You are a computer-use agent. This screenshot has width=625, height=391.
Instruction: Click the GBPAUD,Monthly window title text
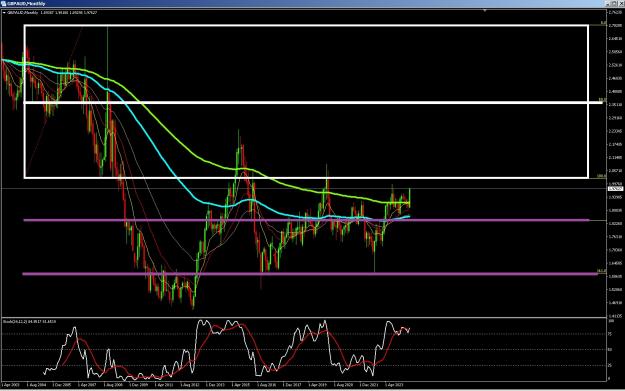[26, 4]
